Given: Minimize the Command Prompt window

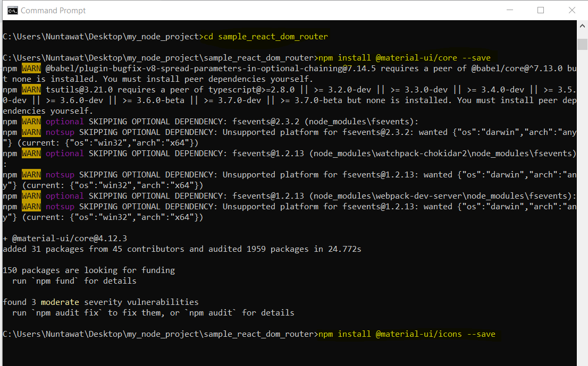Looking at the screenshot, I should tap(509, 10).
